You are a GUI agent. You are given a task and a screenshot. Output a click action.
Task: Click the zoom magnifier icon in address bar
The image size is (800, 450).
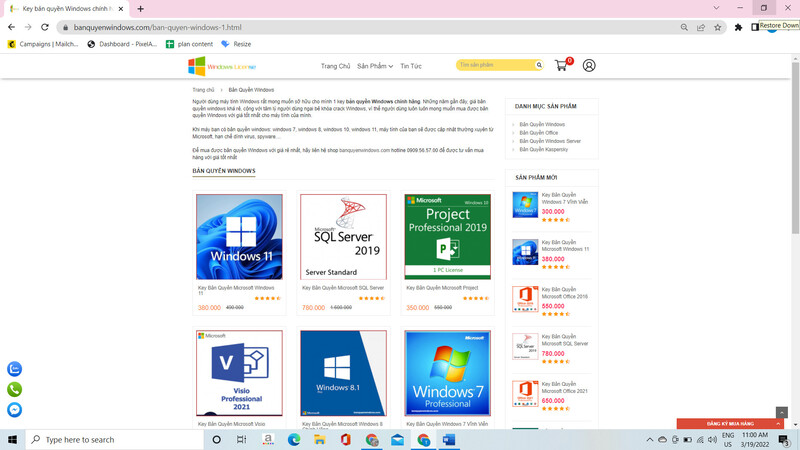(684, 27)
